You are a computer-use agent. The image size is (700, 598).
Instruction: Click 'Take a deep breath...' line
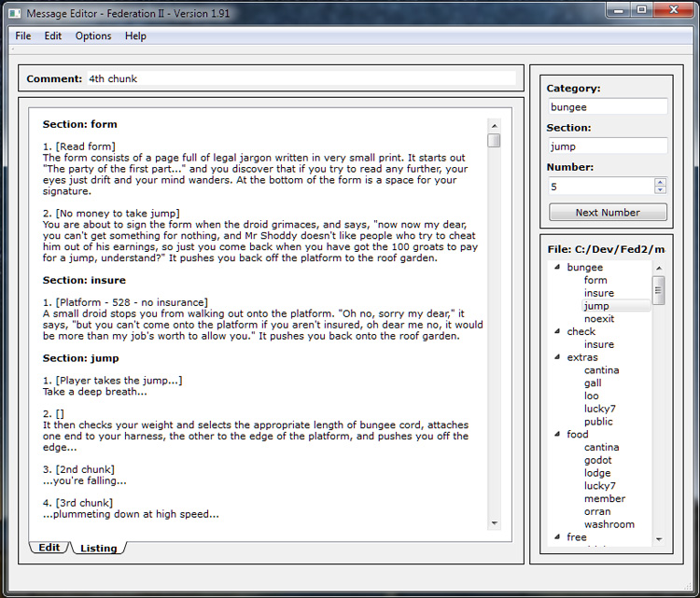94,392
